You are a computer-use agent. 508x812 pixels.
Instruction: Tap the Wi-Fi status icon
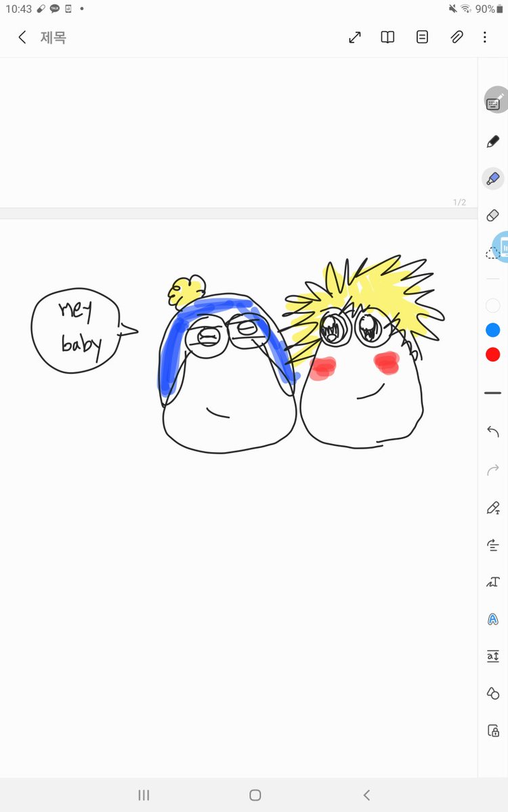point(466,9)
